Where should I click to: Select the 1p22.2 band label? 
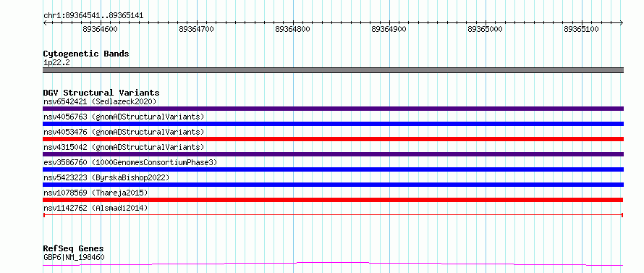[56, 62]
